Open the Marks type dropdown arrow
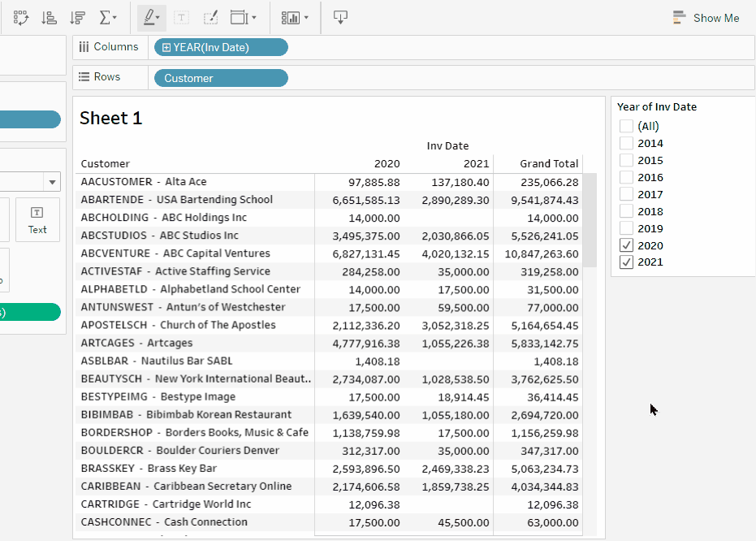 [x=53, y=183]
